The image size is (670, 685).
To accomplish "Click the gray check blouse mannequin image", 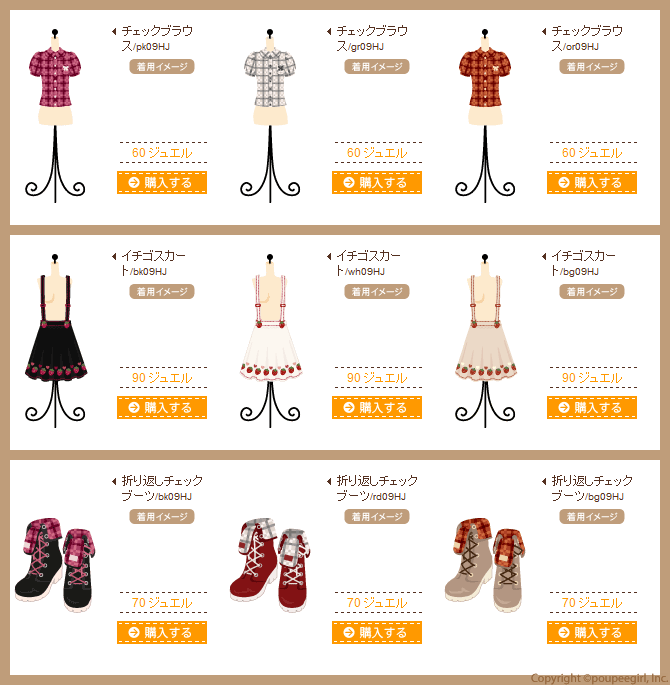I will point(270,116).
